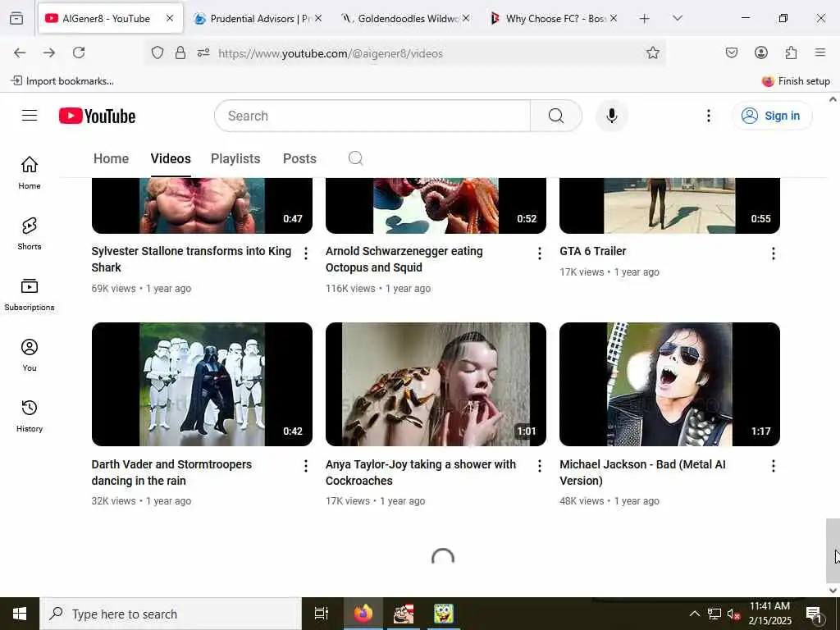
Task: Open the Firefox View icon
Action: pyautogui.click(x=16, y=18)
